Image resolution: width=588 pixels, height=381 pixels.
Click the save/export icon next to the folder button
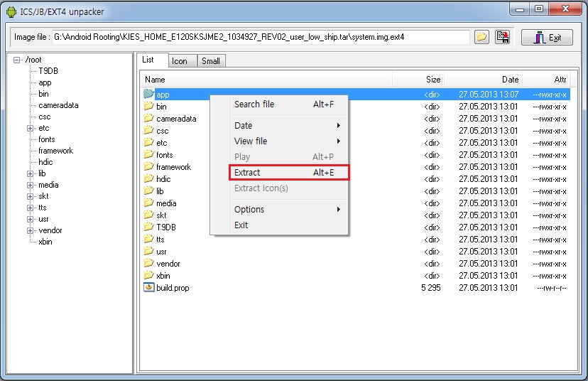(x=502, y=37)
